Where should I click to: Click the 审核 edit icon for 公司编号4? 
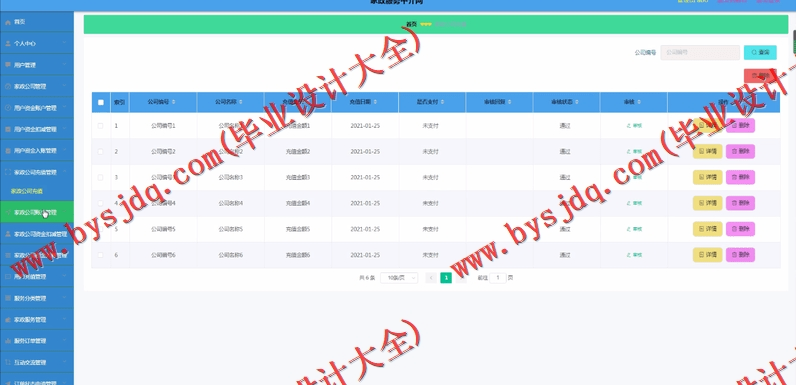pos(629,203)
